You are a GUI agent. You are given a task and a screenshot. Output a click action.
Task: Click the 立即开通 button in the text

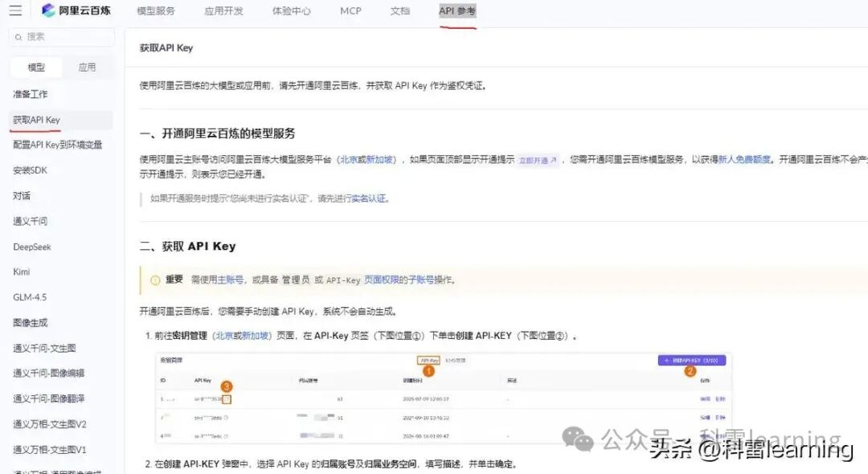pos(538,160)
